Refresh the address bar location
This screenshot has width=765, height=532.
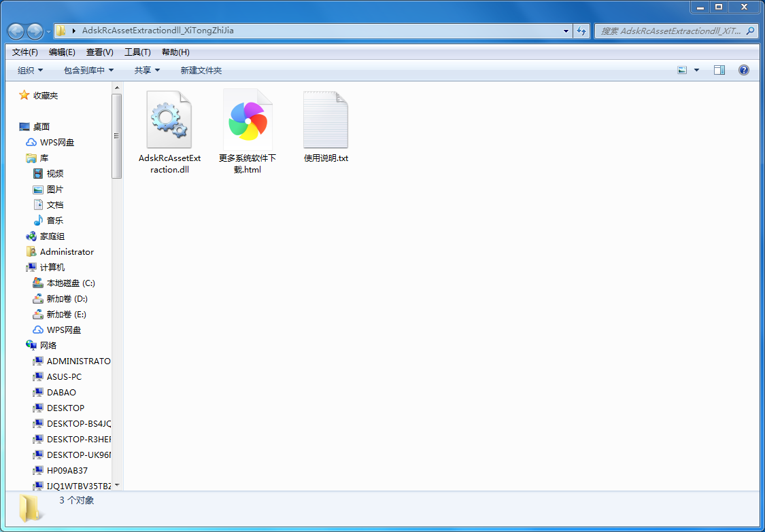[581, 31]
